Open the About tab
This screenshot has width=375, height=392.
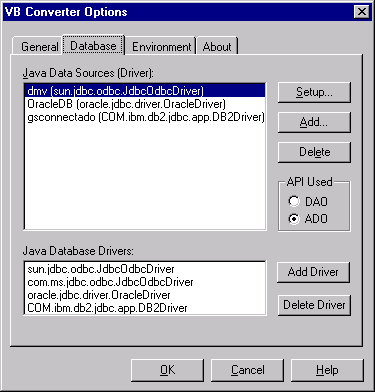pyautogui.click(x=217, y=46)
